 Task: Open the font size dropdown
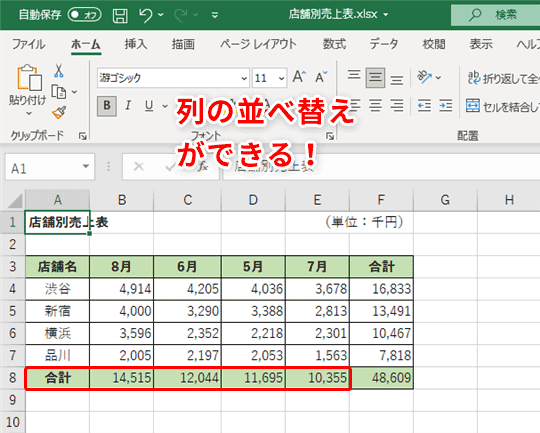(x=281, y=78)
